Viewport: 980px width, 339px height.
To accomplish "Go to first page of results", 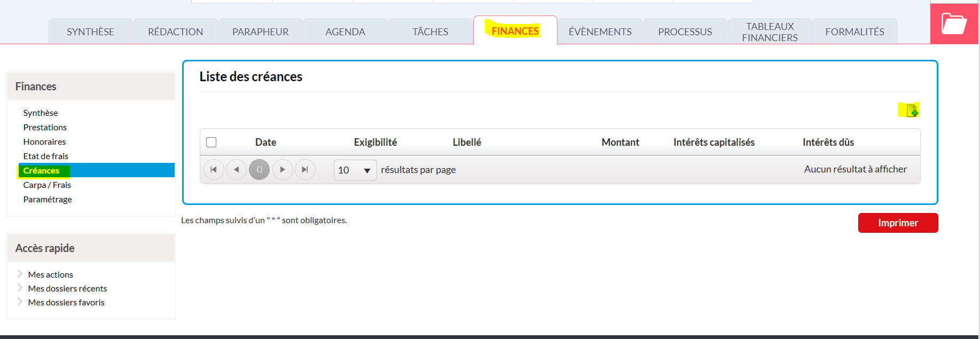I will pos(214,170).
